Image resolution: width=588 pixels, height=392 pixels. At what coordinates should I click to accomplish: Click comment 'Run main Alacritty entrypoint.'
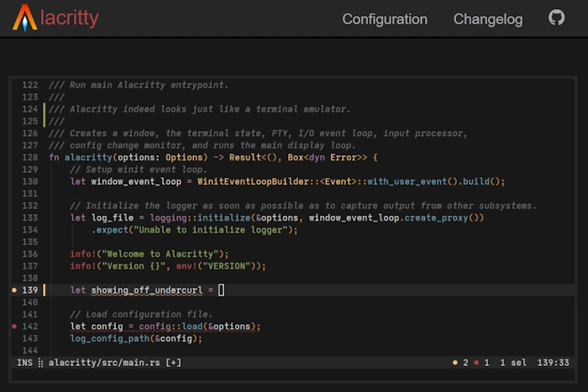pos(149,85)
